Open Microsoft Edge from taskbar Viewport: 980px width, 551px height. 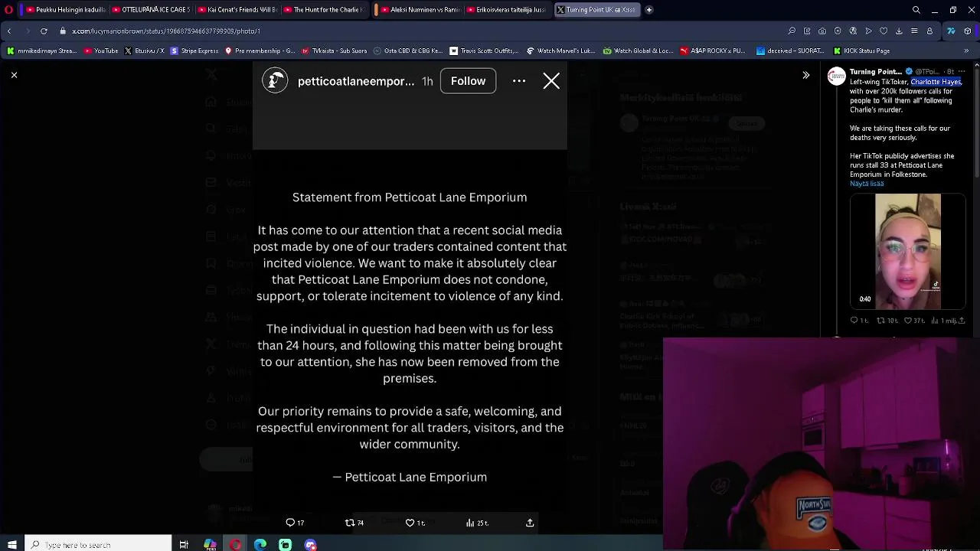tap(260, 545)
